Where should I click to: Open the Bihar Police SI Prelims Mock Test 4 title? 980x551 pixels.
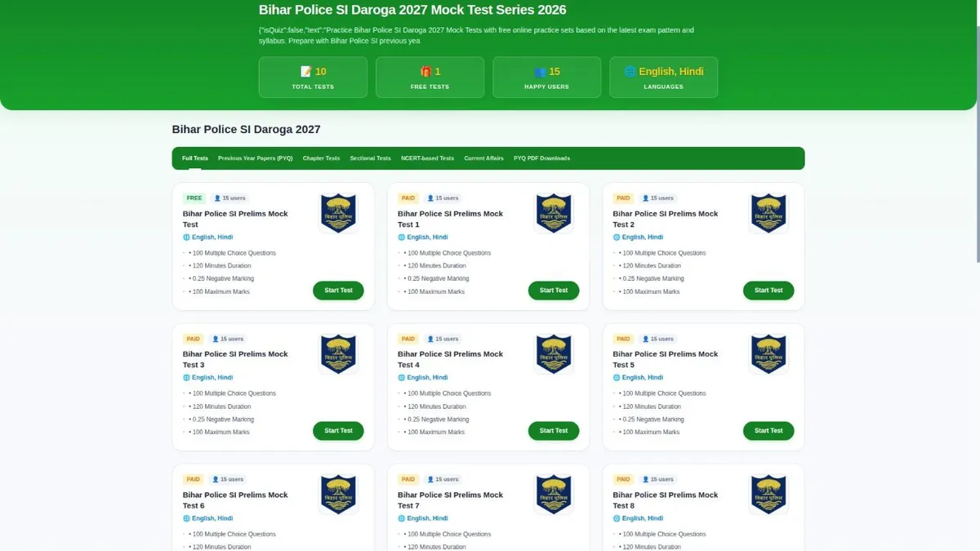coord(450,359)
